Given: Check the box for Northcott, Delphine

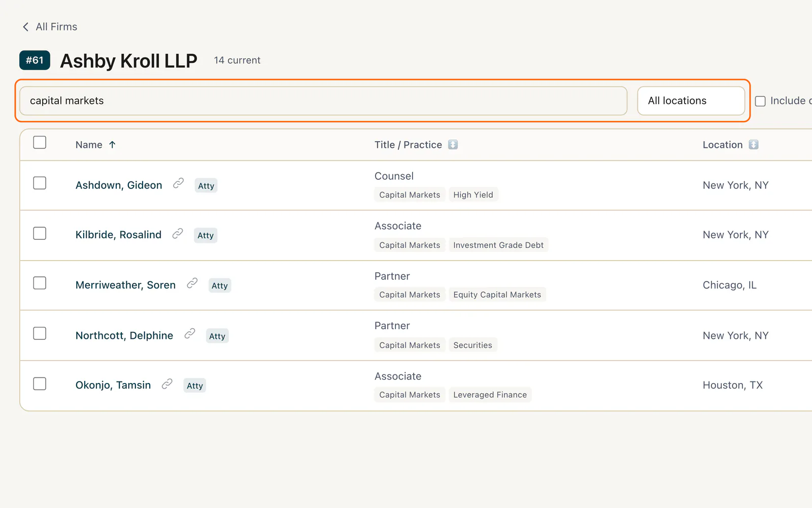Looking at the screenshot, I should (40, 333).
